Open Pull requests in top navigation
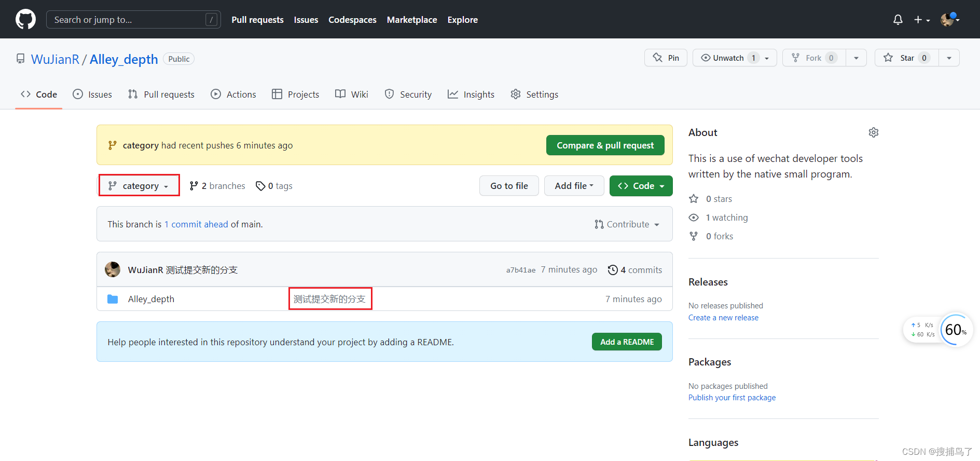980x461 pixels. point(257,20)
